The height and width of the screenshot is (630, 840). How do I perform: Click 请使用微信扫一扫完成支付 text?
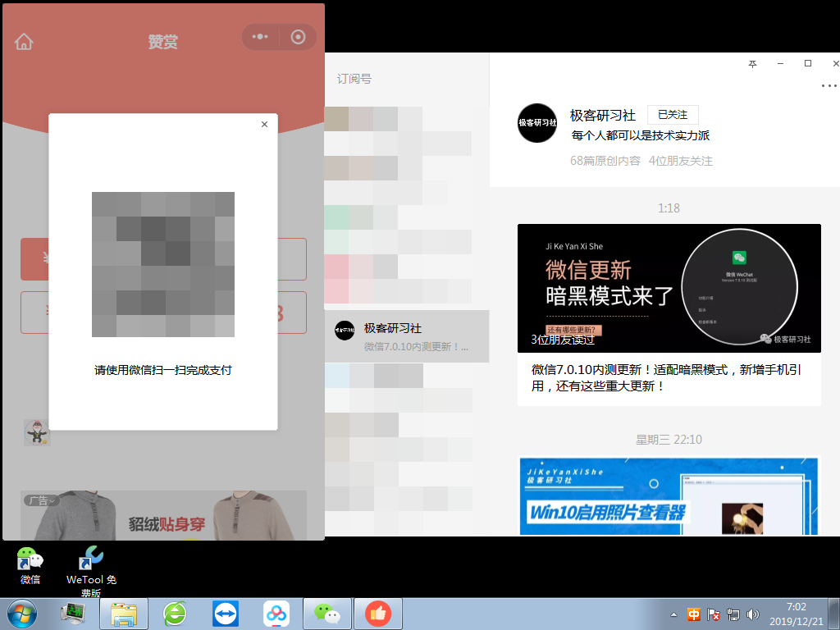pos(163,370)
